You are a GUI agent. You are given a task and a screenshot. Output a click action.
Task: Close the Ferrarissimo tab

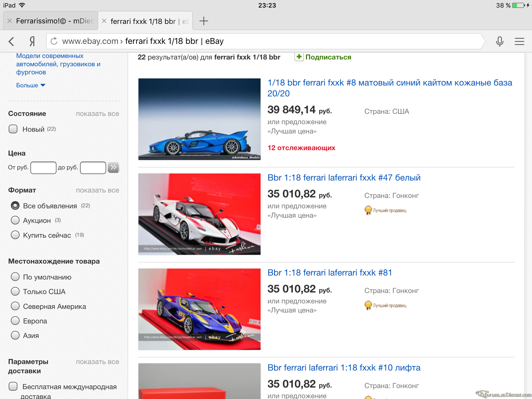pyautogui.click(x=10, y=21)
